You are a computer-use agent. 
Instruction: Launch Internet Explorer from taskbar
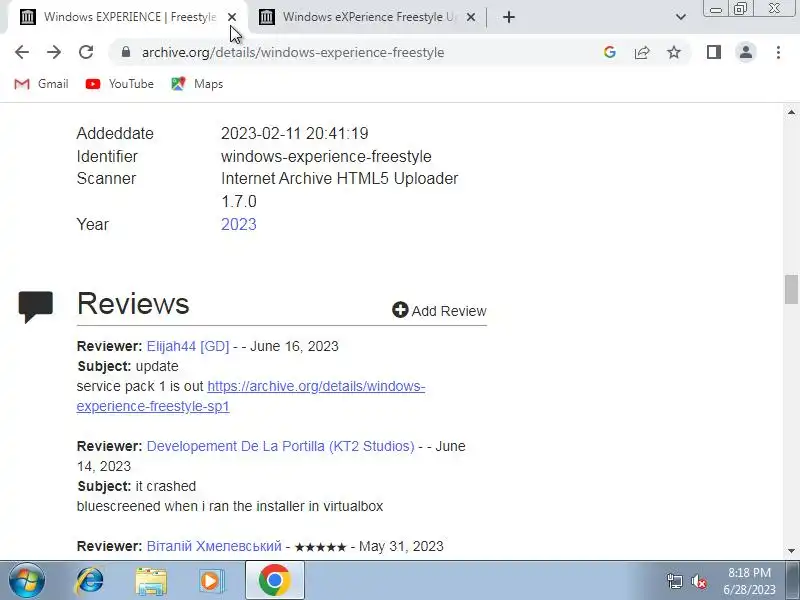[x=89, y=581]
